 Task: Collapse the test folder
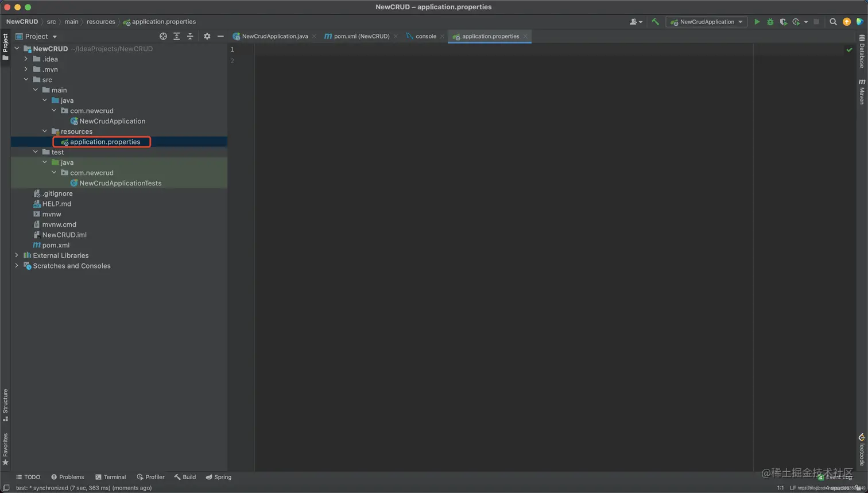coord(36,152)
